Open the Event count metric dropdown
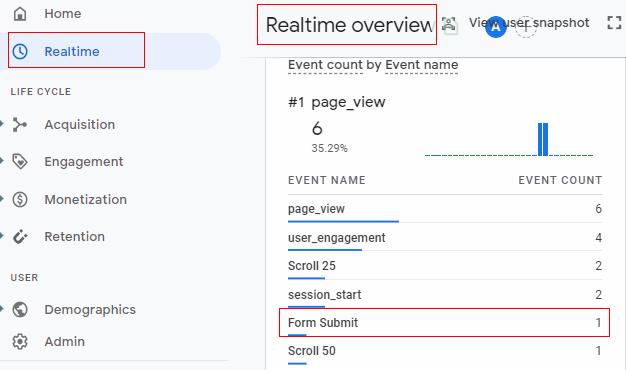The height and width of the screenshot is (370, 626). [325, 65]
